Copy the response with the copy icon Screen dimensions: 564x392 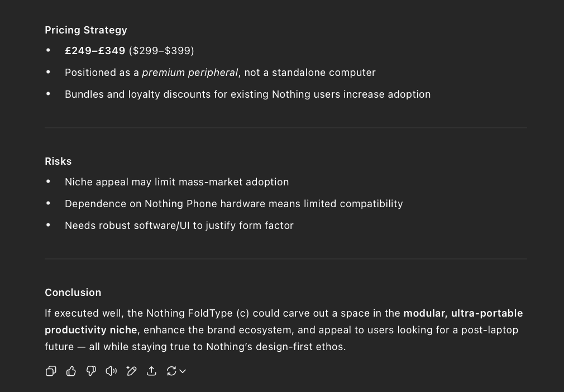pyautogui.click(x=51, y=371)
